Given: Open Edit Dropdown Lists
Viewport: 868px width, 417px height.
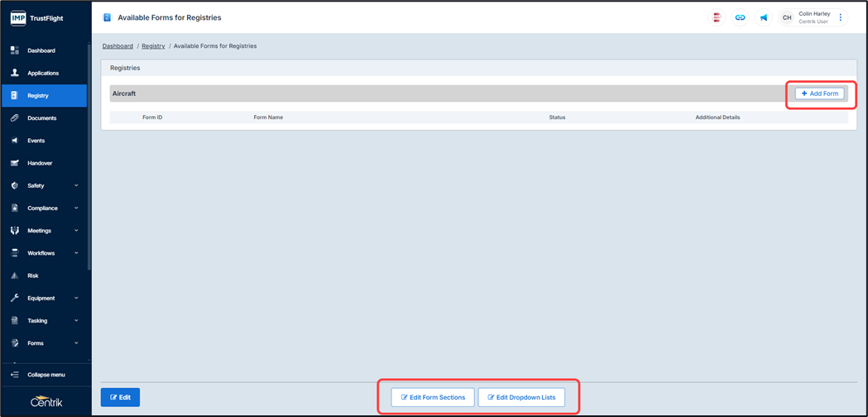Looking at the screenshot, I should (521, 397).
